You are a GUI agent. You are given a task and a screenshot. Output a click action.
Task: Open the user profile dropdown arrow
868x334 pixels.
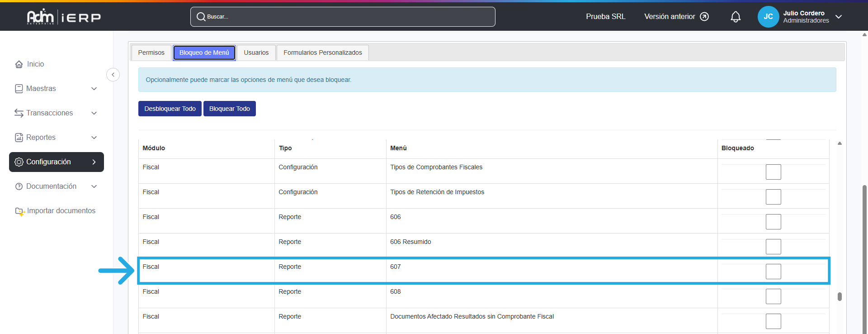click(839, 17)
